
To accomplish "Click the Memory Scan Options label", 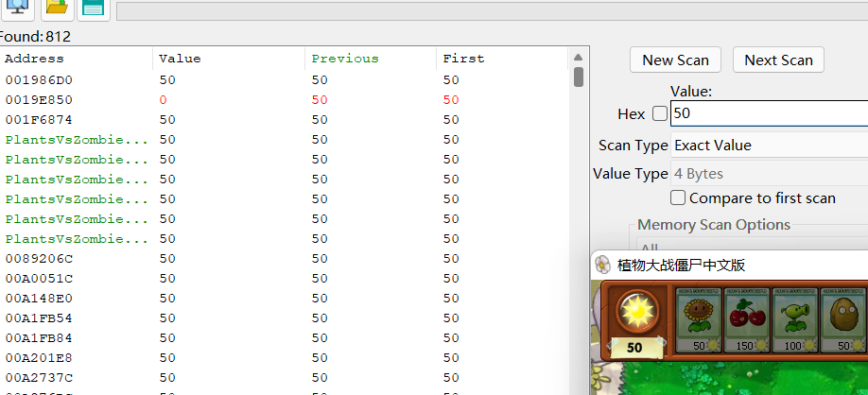I will [x=714, y=225].
